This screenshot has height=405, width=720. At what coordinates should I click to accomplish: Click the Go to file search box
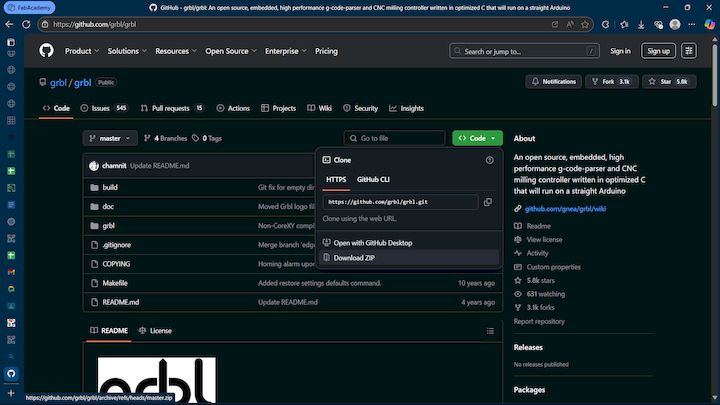click(x=394, y=138)
